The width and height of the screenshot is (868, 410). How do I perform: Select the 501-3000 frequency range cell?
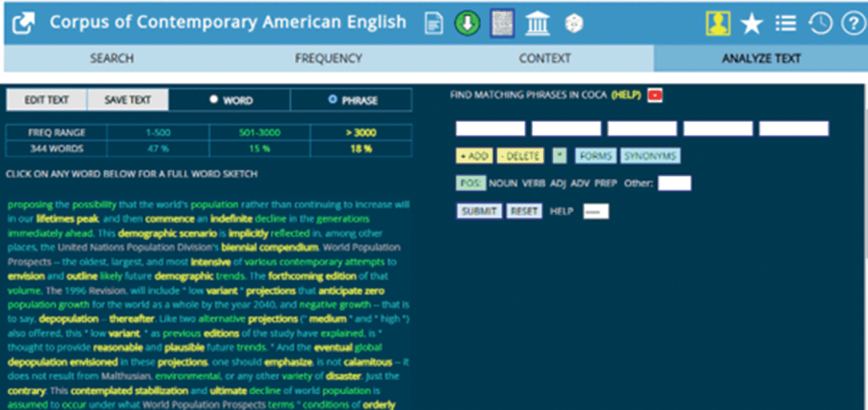(x=259, y=133)
